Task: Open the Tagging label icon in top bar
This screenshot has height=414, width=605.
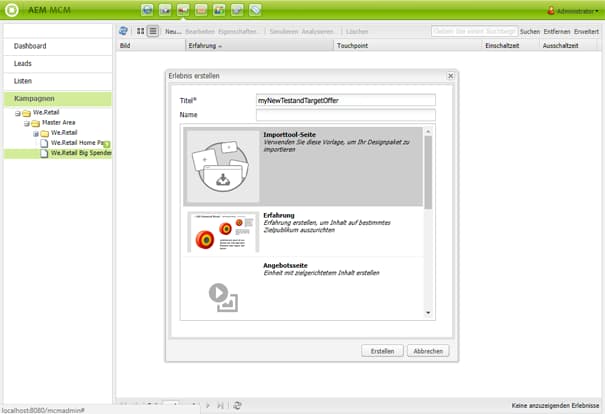Action: (x=255, y=10)
